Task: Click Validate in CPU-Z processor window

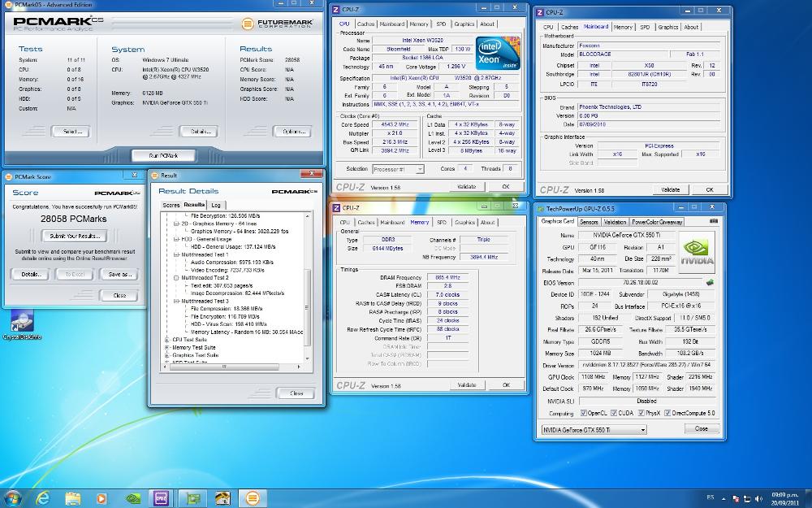Action: click(467, 187)
